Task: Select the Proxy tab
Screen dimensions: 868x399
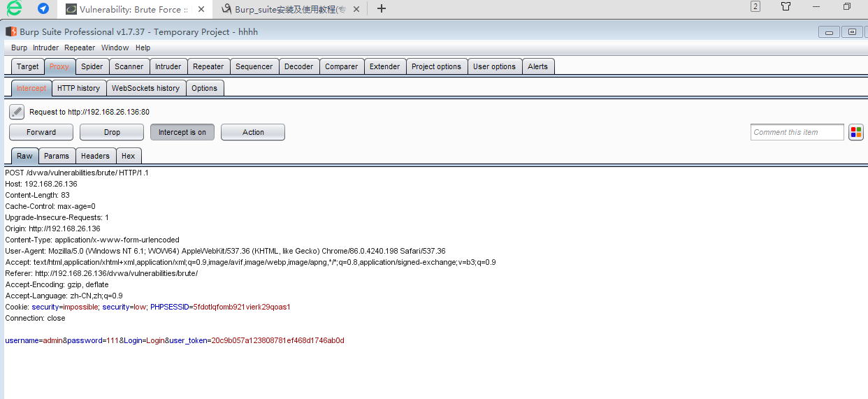Action: (x=59, y=66)
